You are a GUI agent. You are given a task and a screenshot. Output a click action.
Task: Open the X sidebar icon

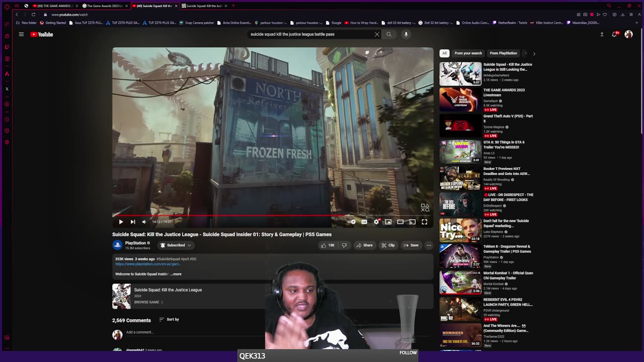[x=7, y=89]
